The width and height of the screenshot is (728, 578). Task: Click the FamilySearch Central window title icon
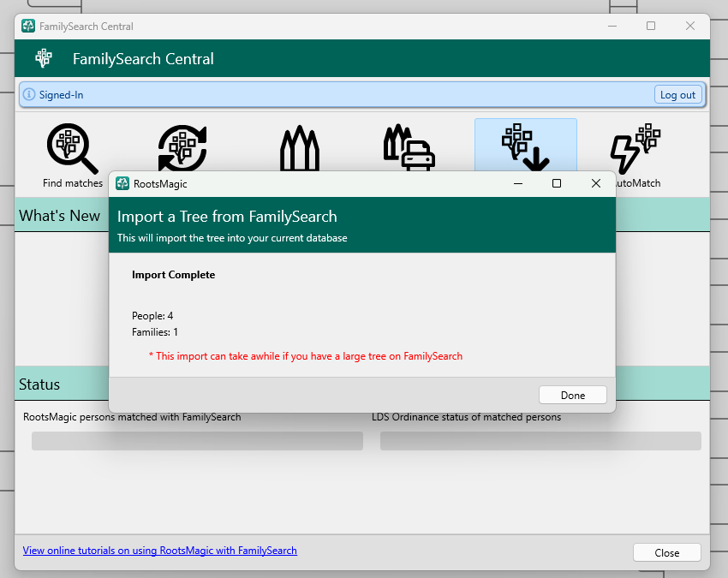point(28,26)
